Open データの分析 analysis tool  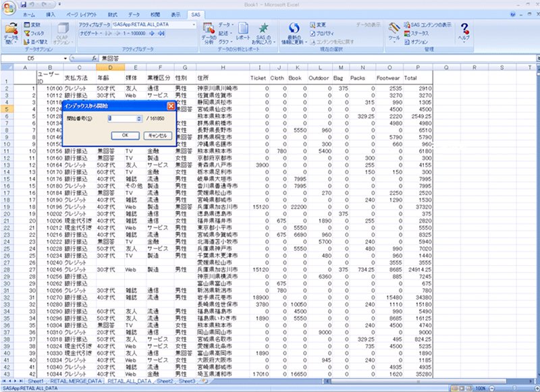tap(209, 33)
